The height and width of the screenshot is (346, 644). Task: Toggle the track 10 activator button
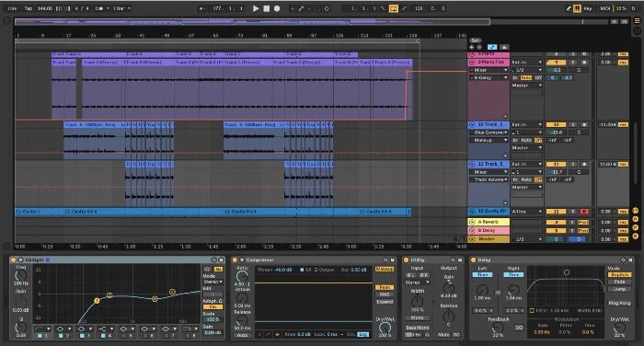(x=556, y=124)
